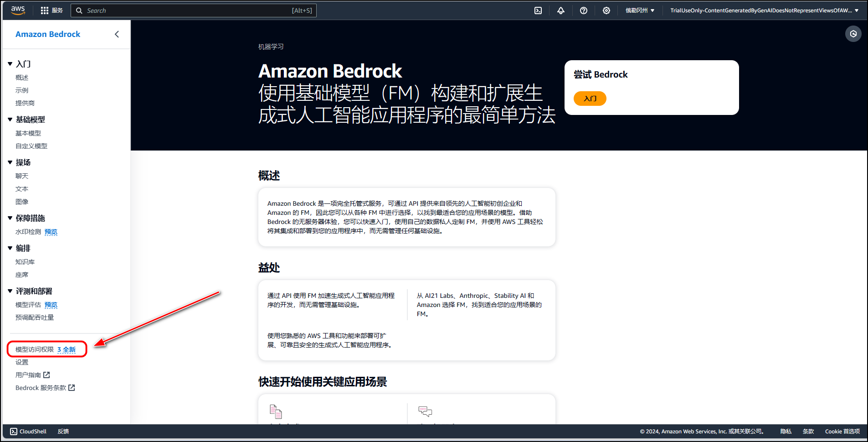The height and width of the screenshot is (442, 868).
Task: Open 图像 playground
Action: (22, 202)
